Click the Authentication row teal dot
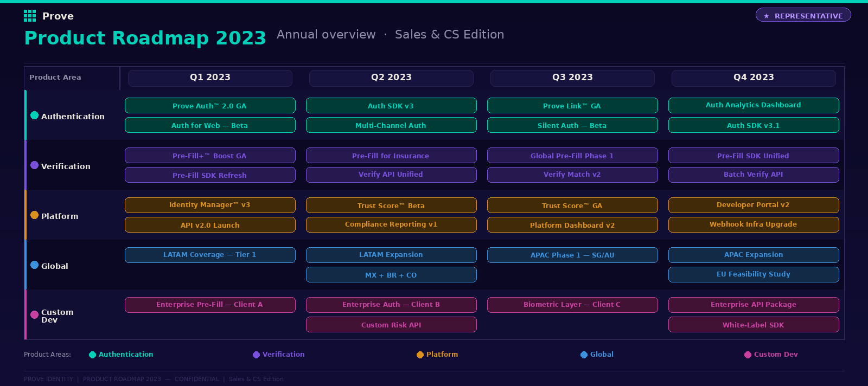This screenshot has height=386, width=868. (34, 115)
